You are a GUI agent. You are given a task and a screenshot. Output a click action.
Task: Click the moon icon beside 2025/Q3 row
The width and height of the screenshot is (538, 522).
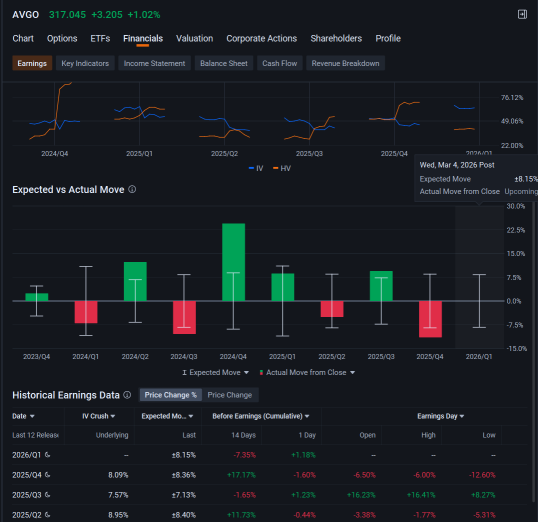coord(48,495)
